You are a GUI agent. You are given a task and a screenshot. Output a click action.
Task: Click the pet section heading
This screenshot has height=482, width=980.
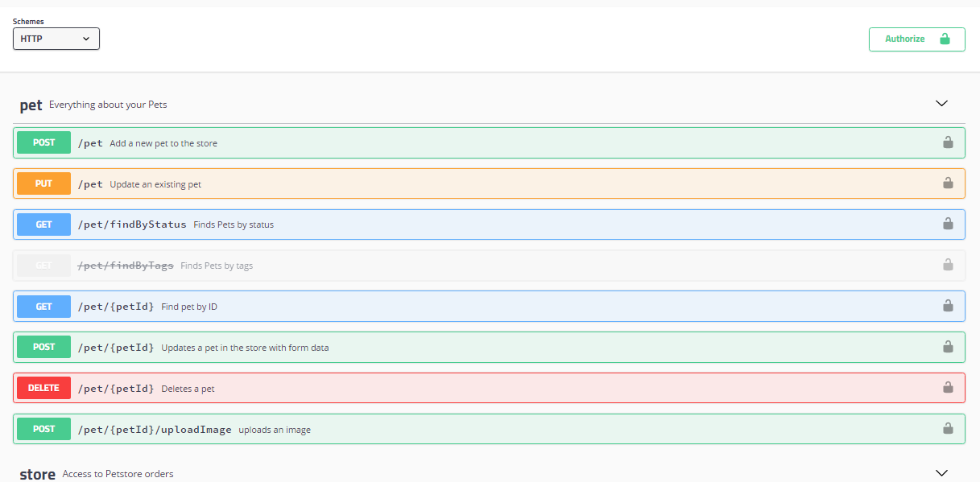click(31, 105)
